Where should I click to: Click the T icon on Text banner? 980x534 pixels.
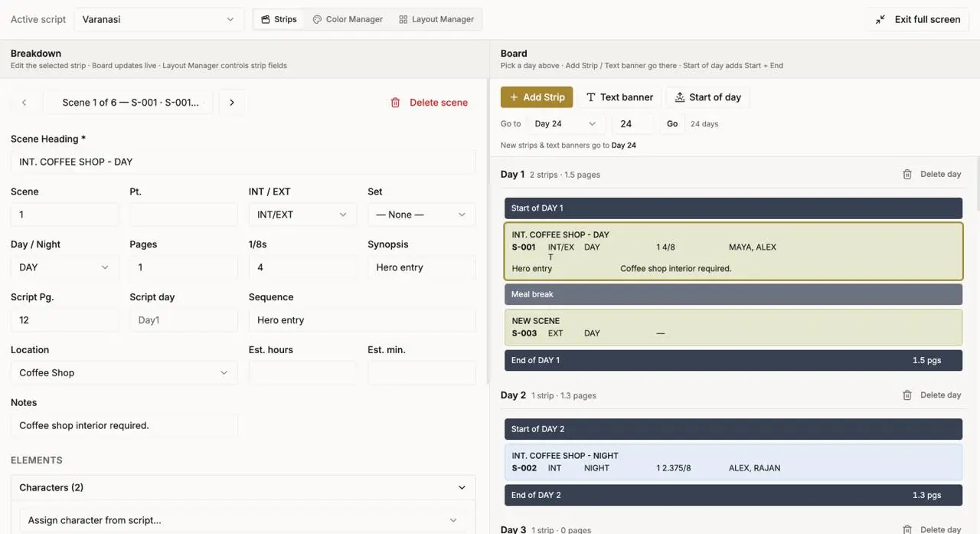591,97
